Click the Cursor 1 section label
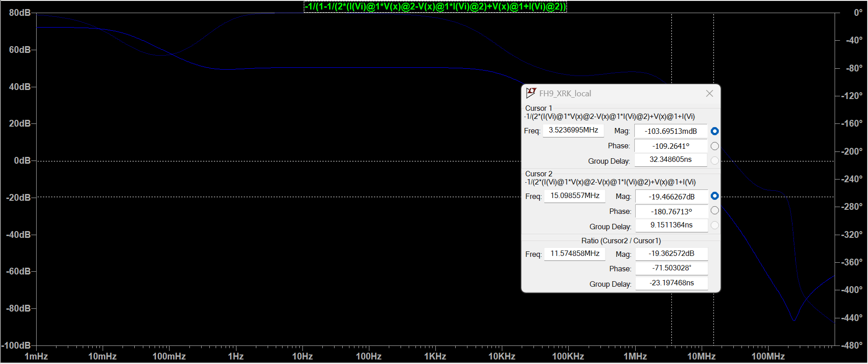The height and width of the screenshot is (364, 868). click(538, 108)
